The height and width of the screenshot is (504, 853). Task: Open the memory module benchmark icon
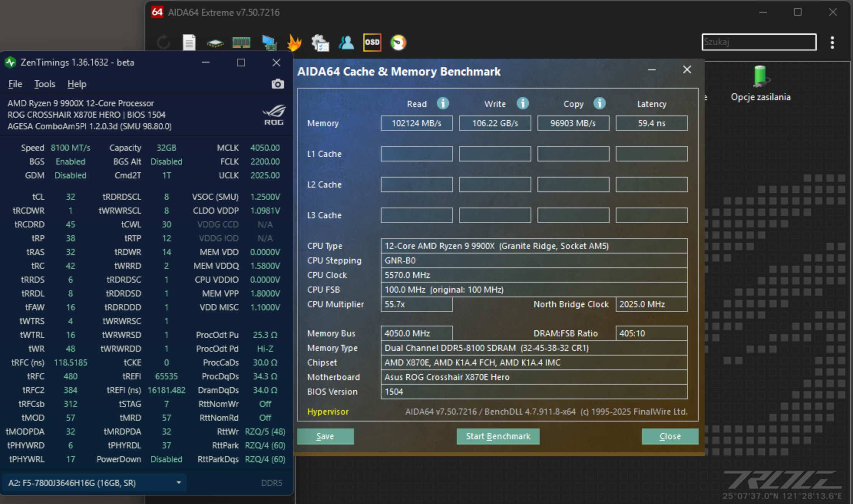click(241, 42)
